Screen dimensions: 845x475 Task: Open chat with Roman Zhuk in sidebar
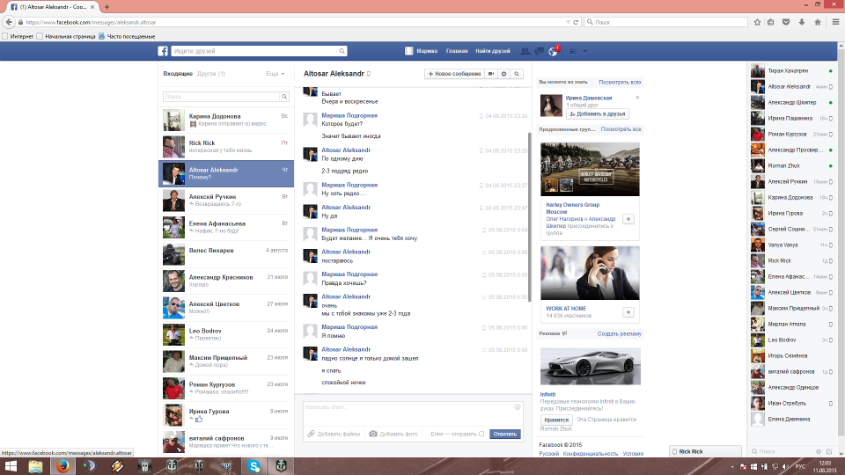[x=792, y=166]
